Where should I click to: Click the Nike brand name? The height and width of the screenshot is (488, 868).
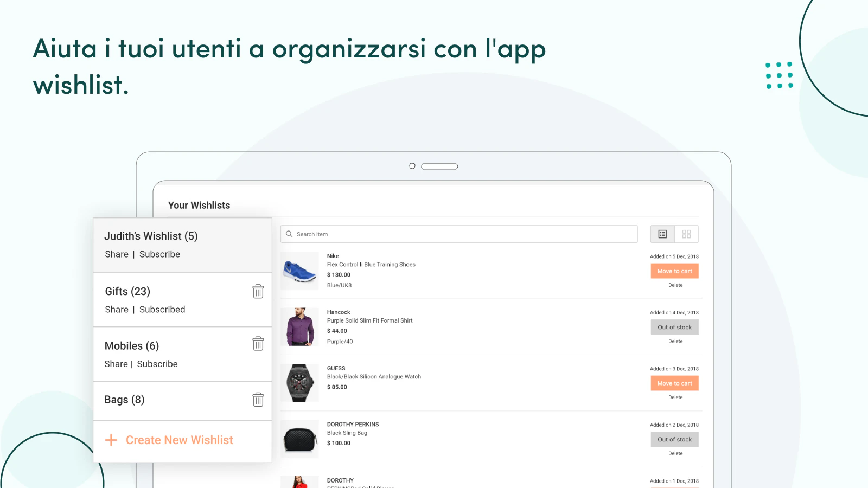(x=333, y=256)
